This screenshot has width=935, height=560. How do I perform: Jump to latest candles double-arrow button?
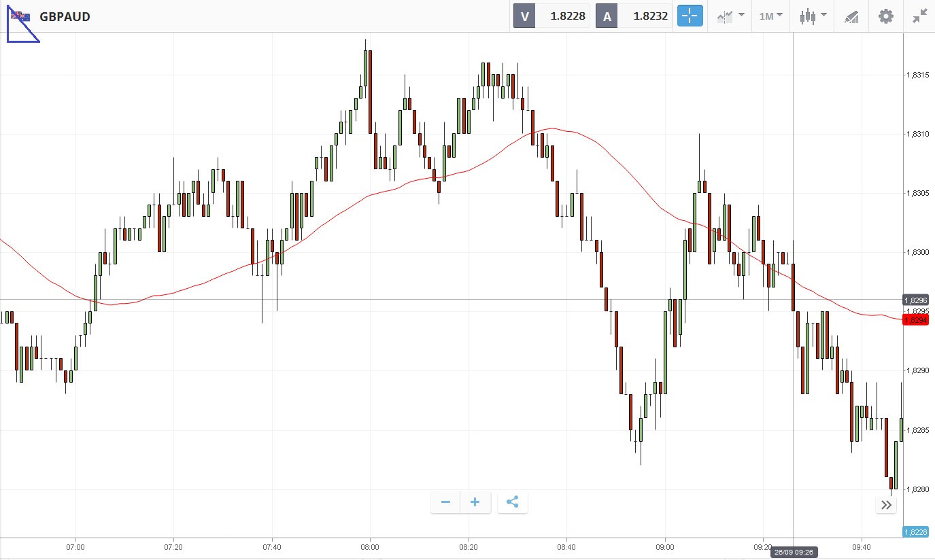pos(886,504)
